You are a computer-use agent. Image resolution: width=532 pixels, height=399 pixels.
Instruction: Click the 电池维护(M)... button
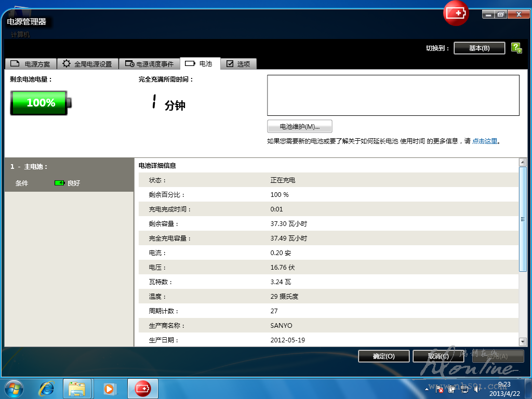tap(300, 127)
